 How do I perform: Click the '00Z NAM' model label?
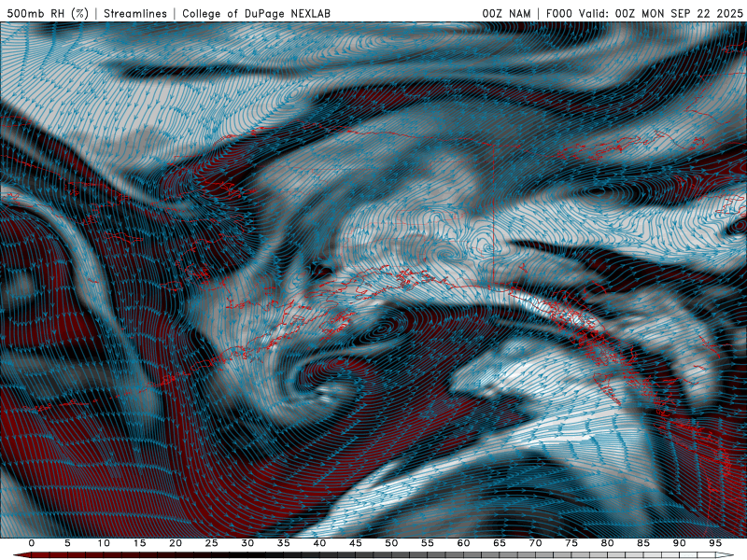[x=506, y=13]
